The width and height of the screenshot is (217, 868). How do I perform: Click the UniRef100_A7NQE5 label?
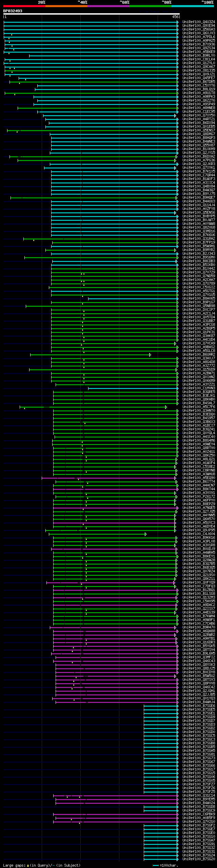[x=199, y=508]
